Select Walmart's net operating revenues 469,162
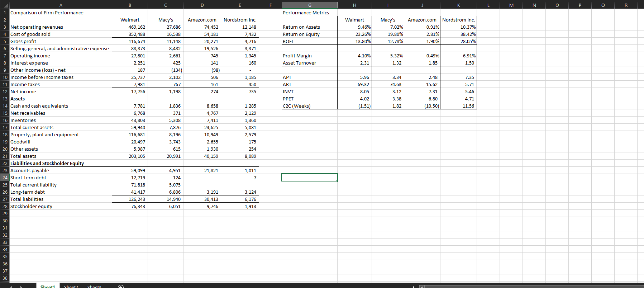644x288 pixels. click(x=130, y=27)
